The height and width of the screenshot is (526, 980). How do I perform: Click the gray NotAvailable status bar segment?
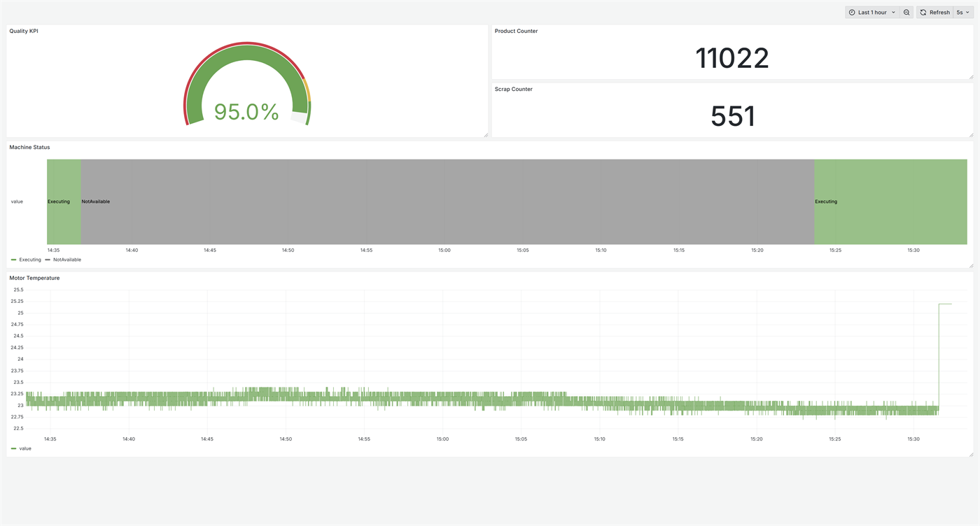click(447, 201)
